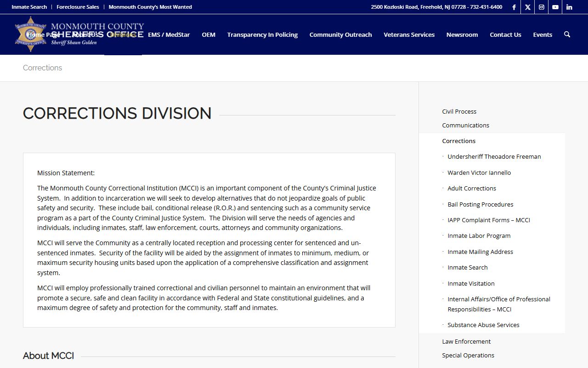
Task: Expand the Newsroom navigation item
Action: (x=462, y=34)
